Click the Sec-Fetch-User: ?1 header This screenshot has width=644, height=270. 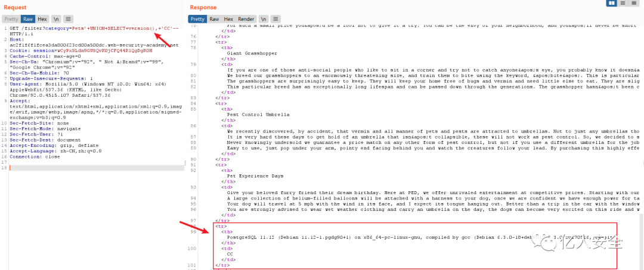(36, 134)
